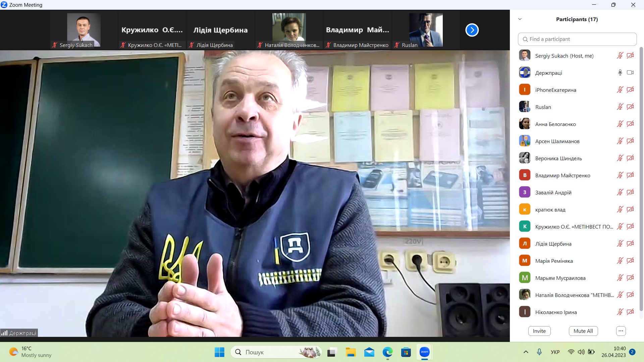The image size is (644, 362).
Task: Open Microsoft Edge from the taskbar
Action: pos(388,352)
